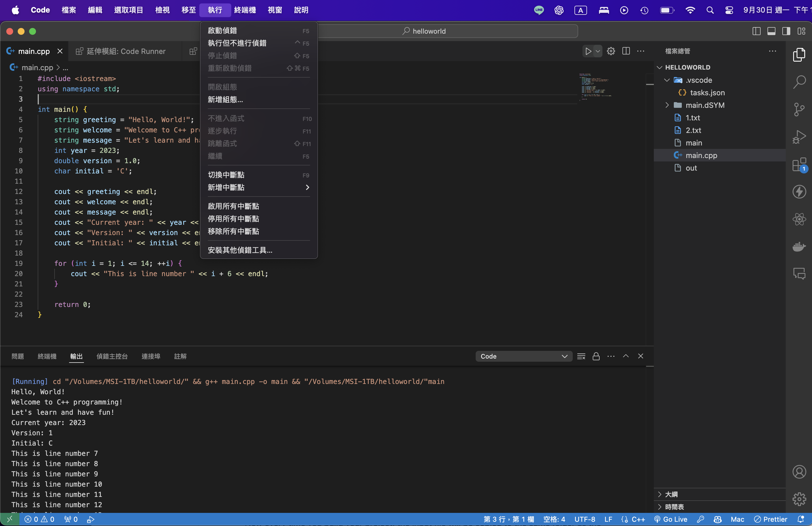Click the debug start icon in status bar
812x526 pixels.
[x=91, y=519]
